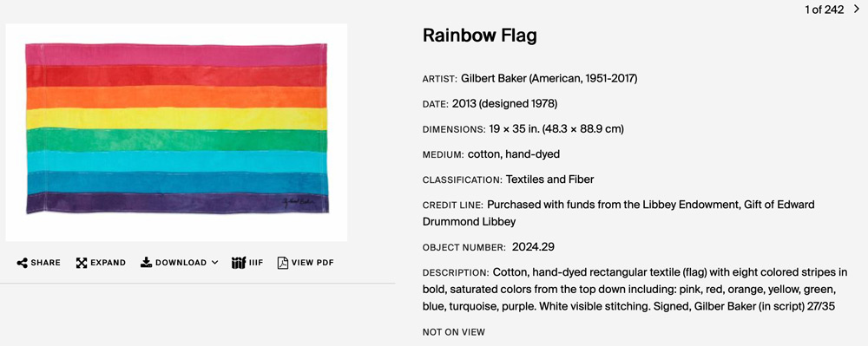Click the 1 of 242 counter
The height and width of the screenshot is (346, 868).
(825, 10)
